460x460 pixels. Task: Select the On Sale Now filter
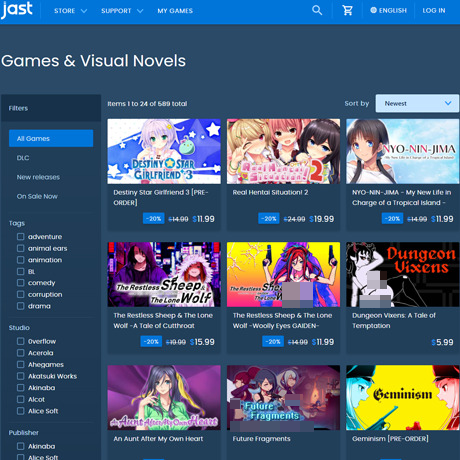pyautogui.click(x=37, y=196)
